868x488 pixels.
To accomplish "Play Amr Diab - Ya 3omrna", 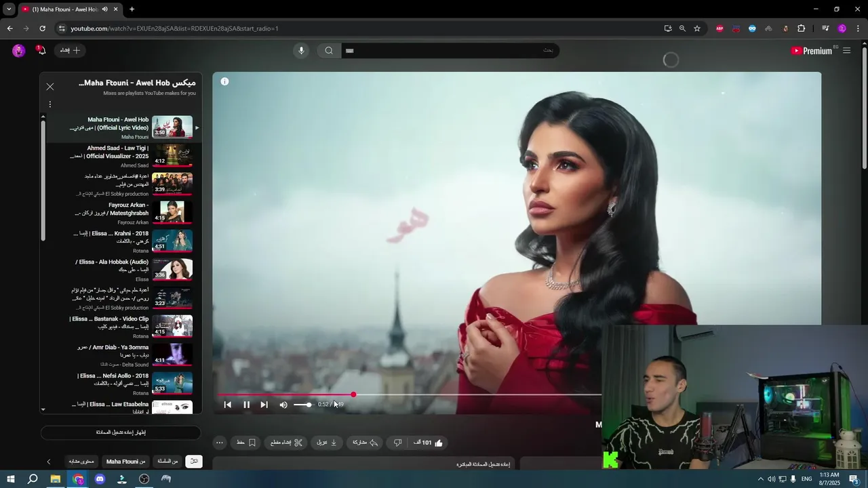I will point(121,355).
